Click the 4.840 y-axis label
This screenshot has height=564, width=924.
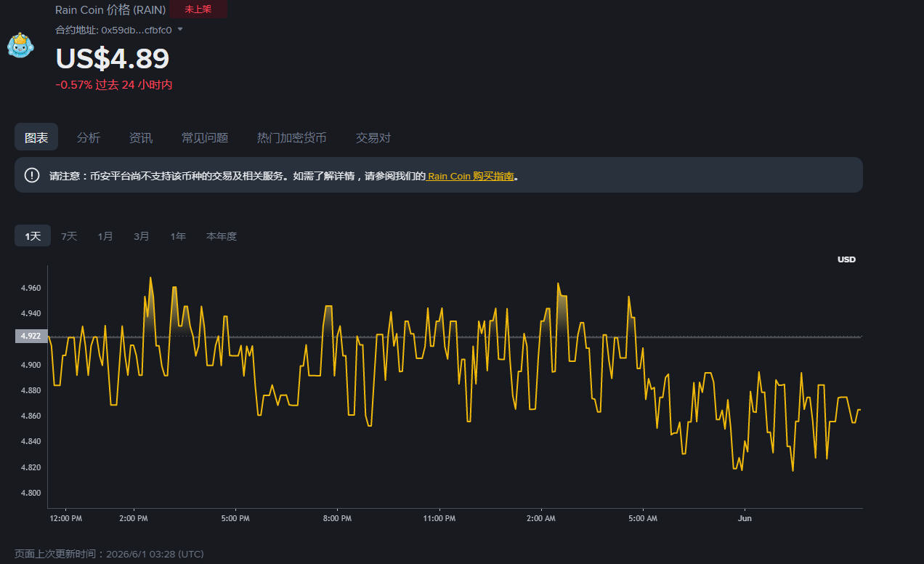coord(31,442)
